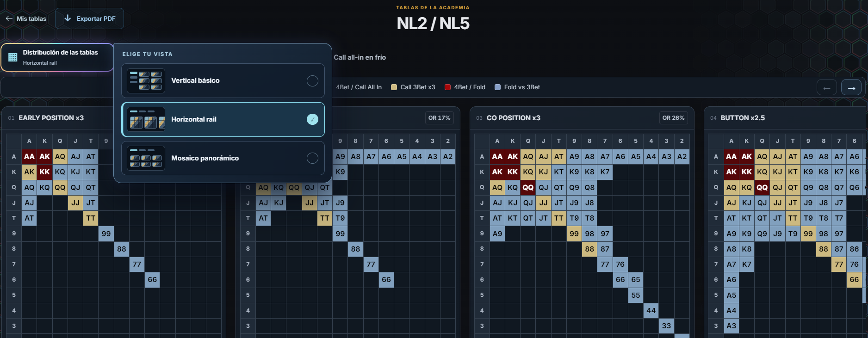Click the A3 cell in BUTTON table
This screenshot has width=868, height=338.
coord(731,326)
